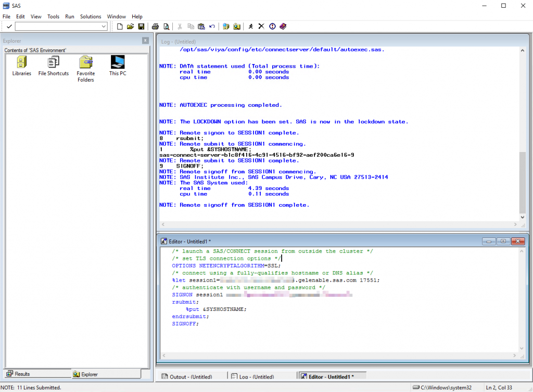533x392 pixels.
Task: Click the Open folder toolbar icon
Action: tap(131, 27)
